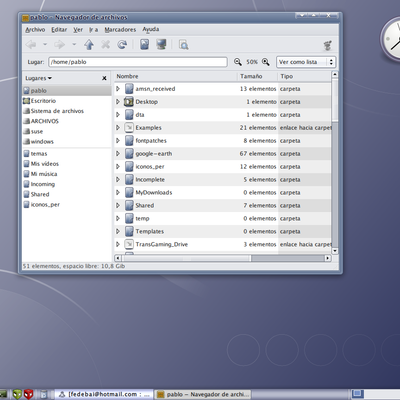The width and height of the screenshot is (400, 400).
Task: Click the '67 elementos' size cell
Action: coord(258,154)
